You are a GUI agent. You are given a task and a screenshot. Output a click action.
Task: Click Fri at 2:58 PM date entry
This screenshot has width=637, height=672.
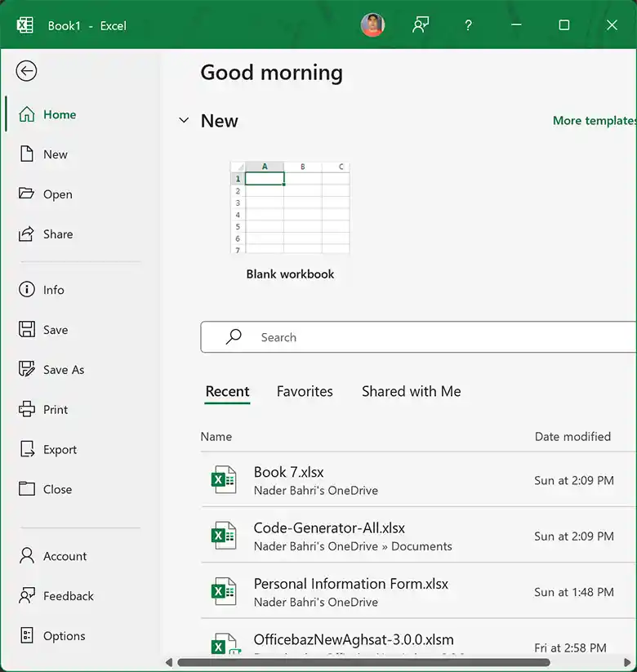point(570,648)
